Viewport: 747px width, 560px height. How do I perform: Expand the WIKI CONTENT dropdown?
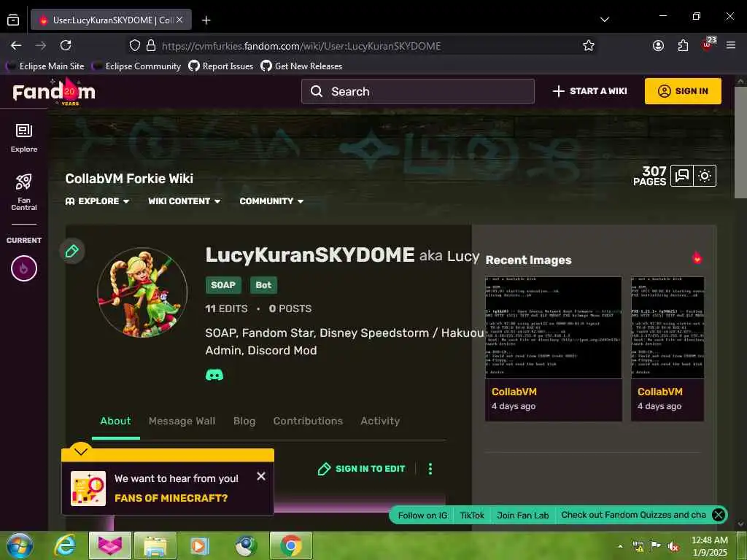[185, 201]
